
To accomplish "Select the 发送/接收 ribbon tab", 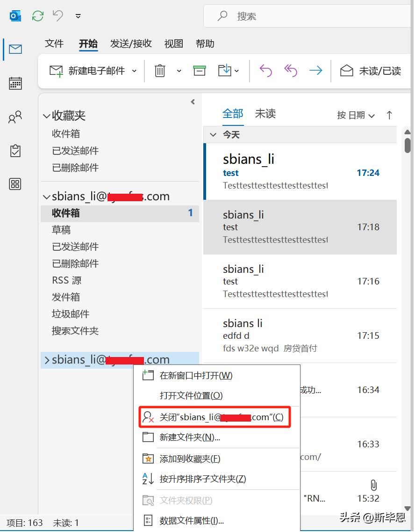I will click(131, 44).
